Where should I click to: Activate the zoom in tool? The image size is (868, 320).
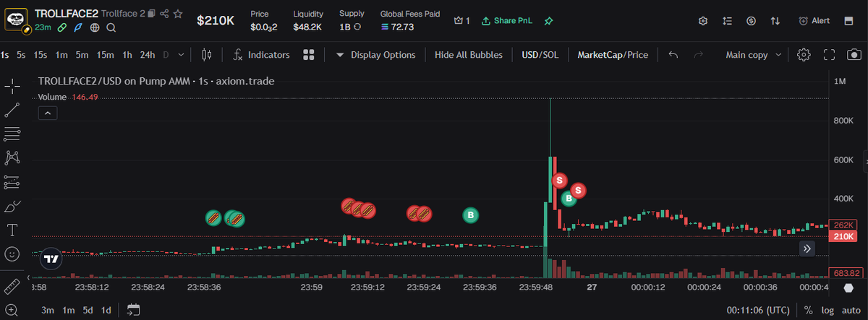point(12,310)
